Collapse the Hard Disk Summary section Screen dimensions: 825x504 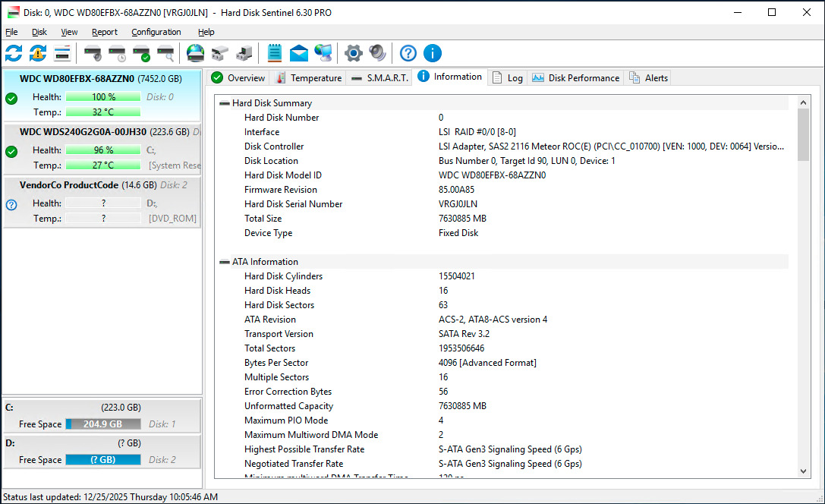(225, 103)
